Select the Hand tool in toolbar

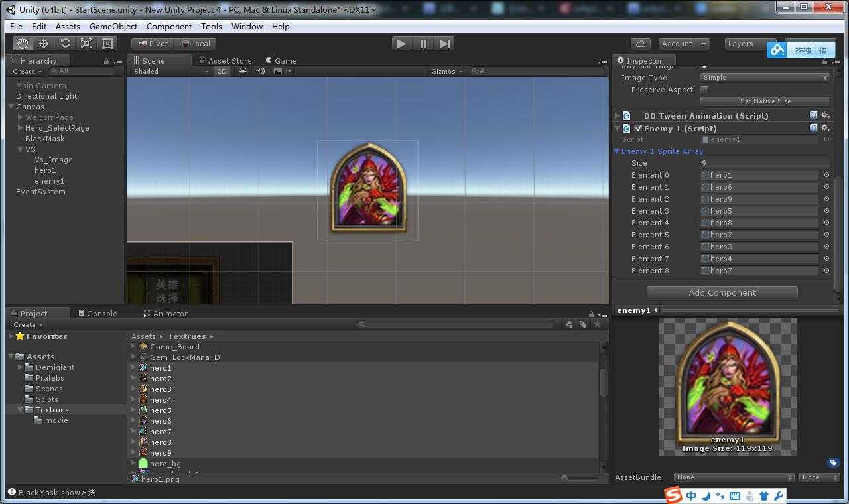[x=23, y=44]
